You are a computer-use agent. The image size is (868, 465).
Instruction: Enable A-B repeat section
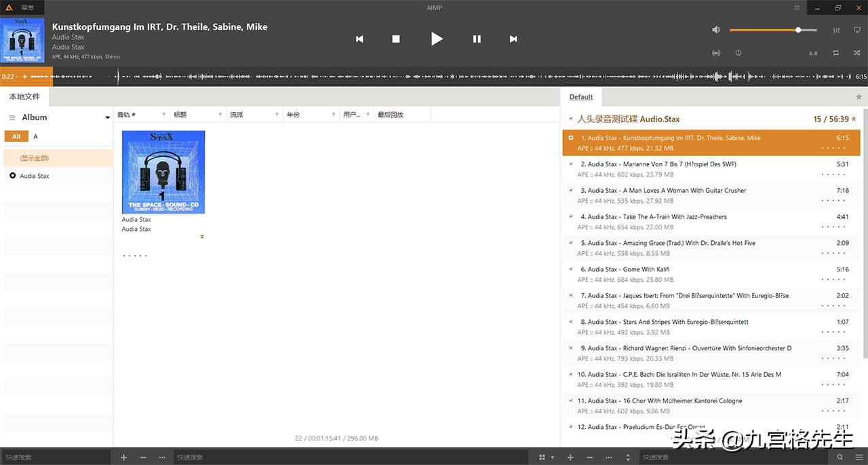pos(813,54)
